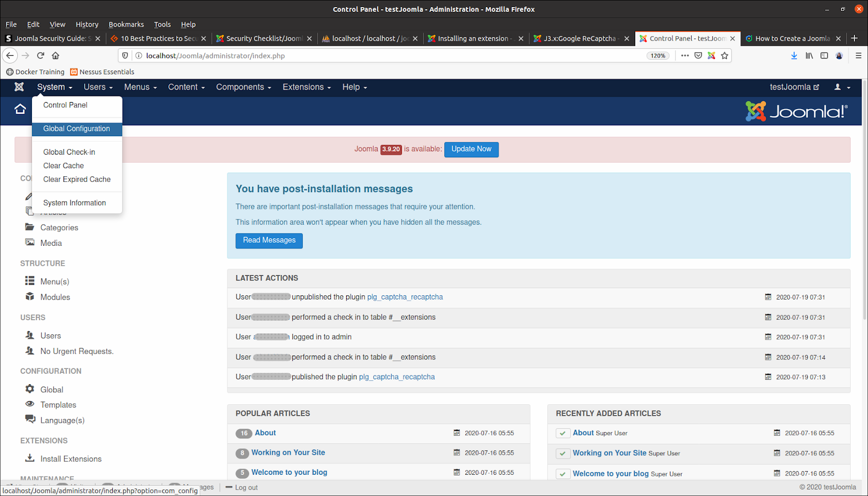Open the Firefox hamburger application menu
The width and height of the screenshot is (868, 496).
pyautogui.click(x=858, y=55)
